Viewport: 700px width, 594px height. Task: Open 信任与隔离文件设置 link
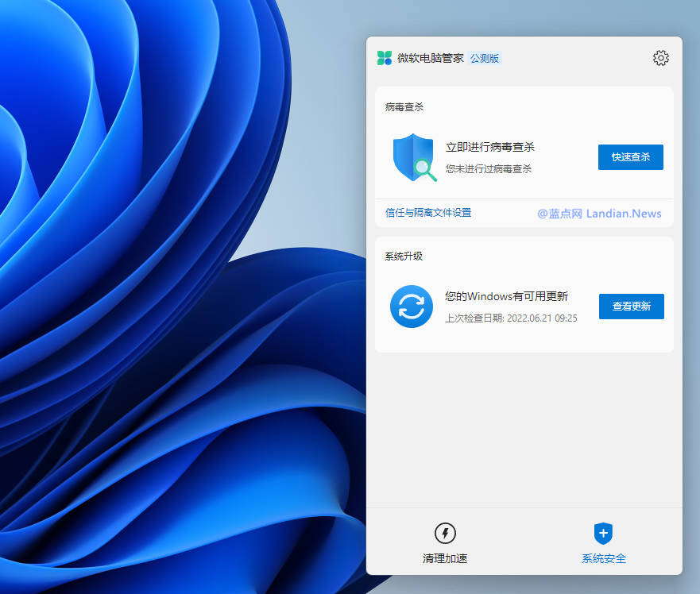point(428,213)
